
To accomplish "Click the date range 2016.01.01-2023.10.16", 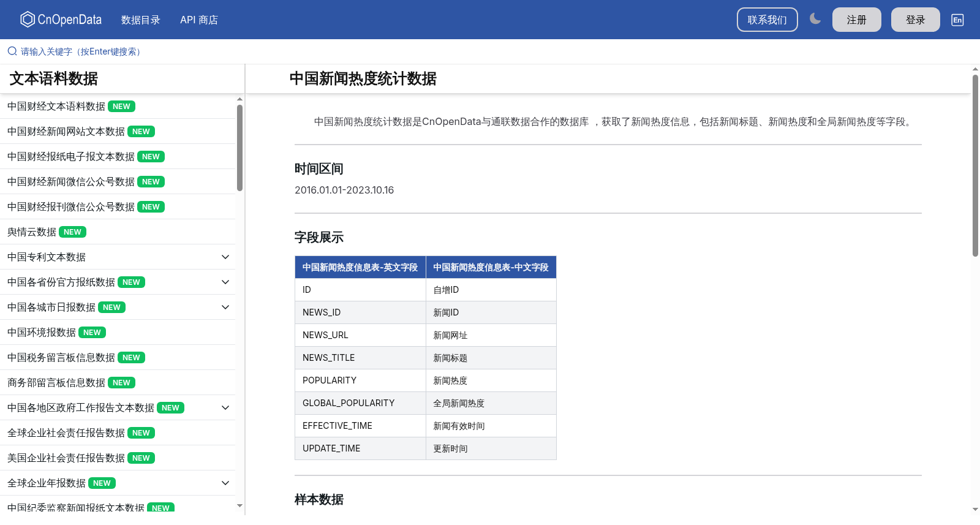I will (344, 191).
